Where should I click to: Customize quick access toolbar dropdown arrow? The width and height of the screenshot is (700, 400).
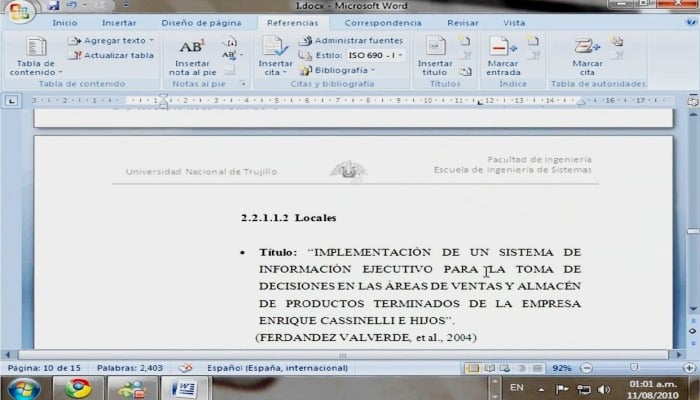126,5
